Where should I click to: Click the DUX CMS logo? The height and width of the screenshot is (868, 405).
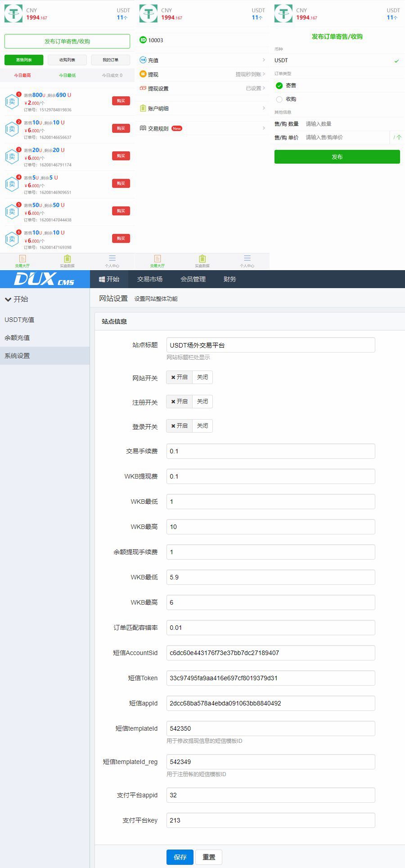pos(44,279)
